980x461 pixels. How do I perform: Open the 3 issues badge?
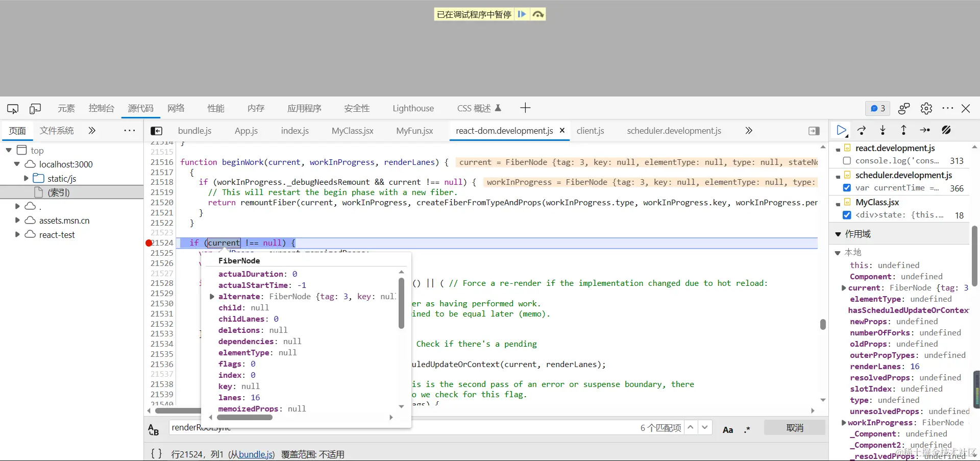click(878, 108)
